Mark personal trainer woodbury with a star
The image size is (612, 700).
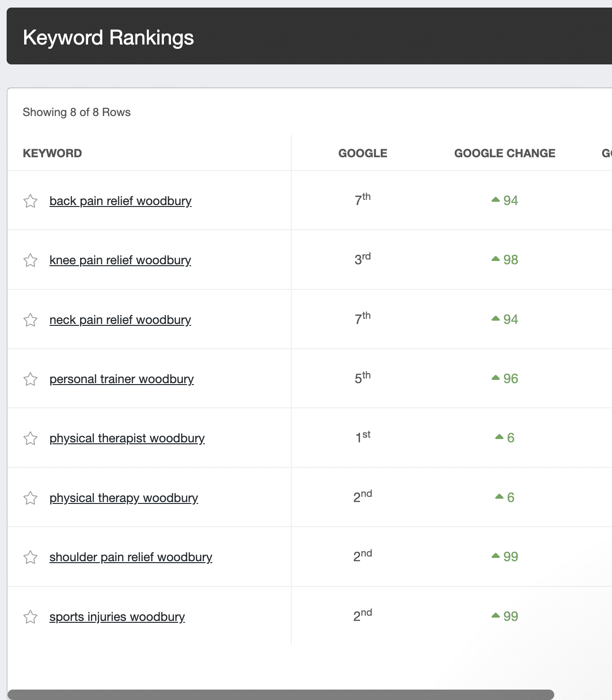pyautogui.click(x=30, y=379)
